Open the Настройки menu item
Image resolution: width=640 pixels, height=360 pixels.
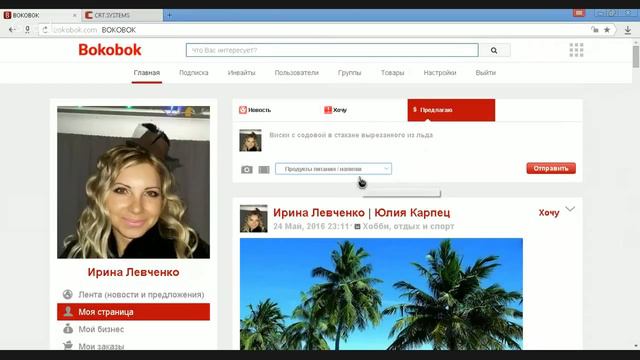[x=440, y=73]
